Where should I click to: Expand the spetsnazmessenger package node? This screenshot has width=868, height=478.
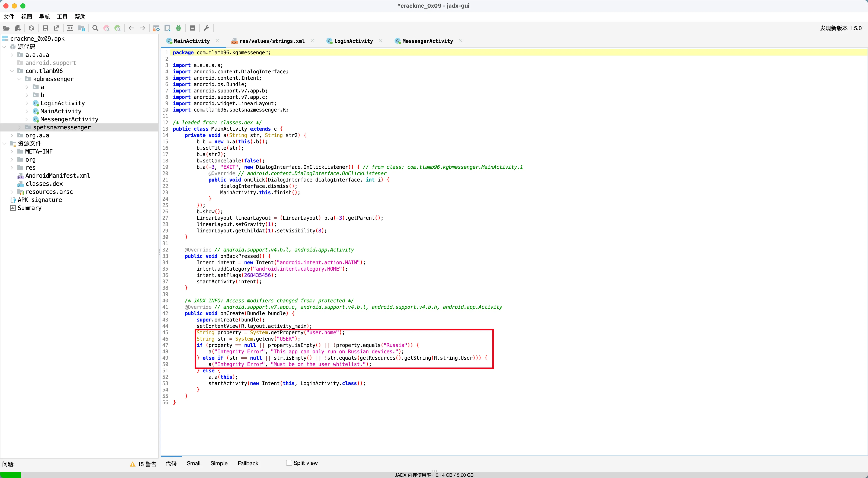pos(19,127)
